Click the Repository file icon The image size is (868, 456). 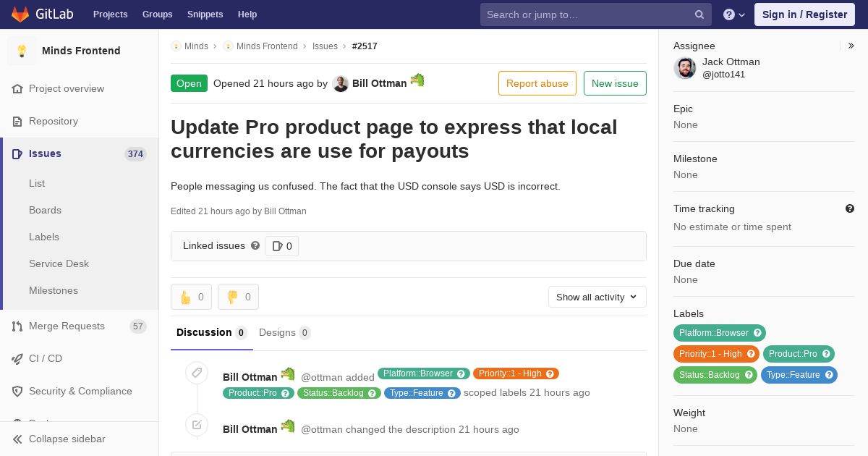[x=17, y=122]
